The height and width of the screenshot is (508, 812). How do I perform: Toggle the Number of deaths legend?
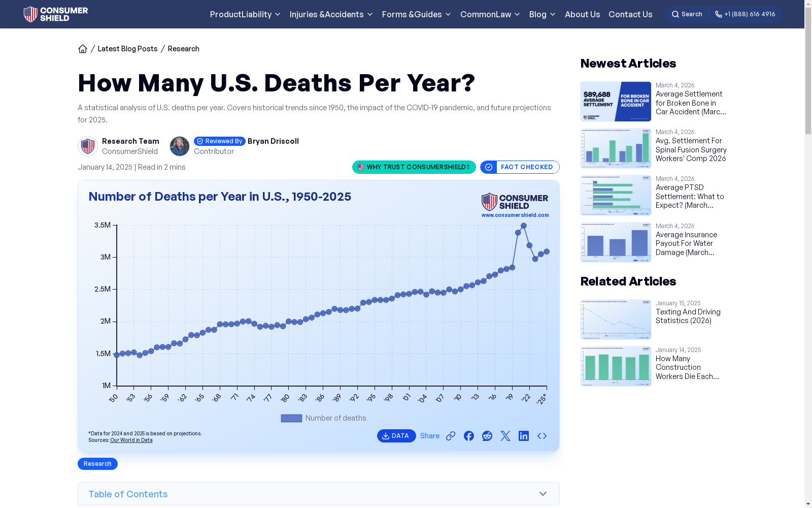click(x=324, y=418)
